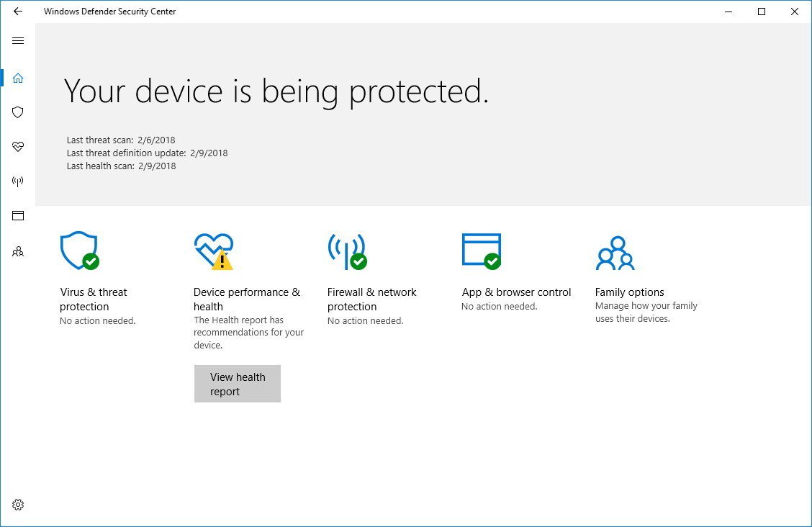
Task: Click the Family options text label
Action: (629, 292)
